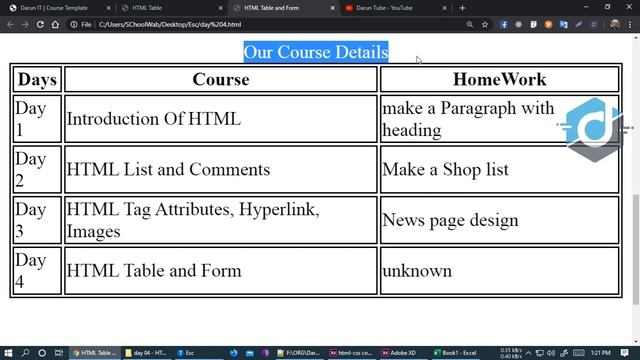The height and width of the screenshot is (360, 640).
Task: Open Task View on the taskbar
Action: (x=59, y=353)
